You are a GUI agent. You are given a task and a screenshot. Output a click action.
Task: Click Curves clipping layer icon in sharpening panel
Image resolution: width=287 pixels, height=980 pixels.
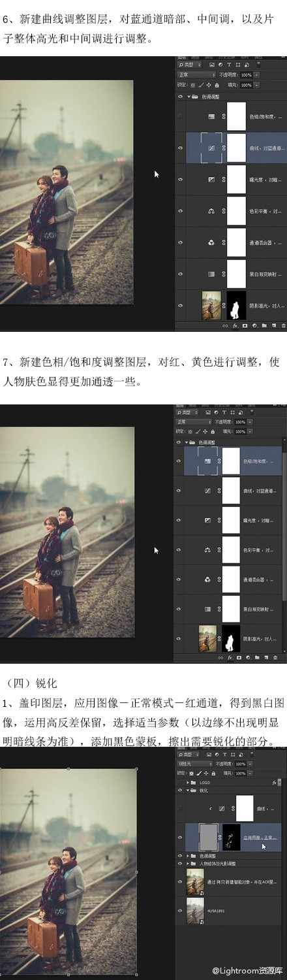(x=221, y=808)
